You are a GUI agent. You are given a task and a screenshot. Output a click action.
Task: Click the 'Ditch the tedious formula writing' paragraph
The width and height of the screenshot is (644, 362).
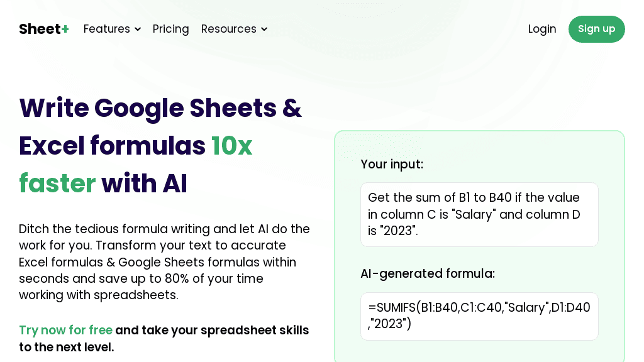click(164, 261)
